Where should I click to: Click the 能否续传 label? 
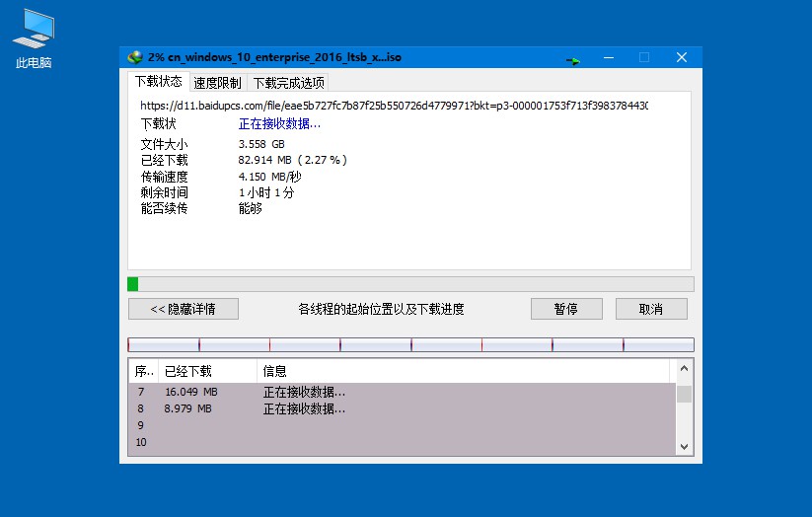(x=164, y=209)
